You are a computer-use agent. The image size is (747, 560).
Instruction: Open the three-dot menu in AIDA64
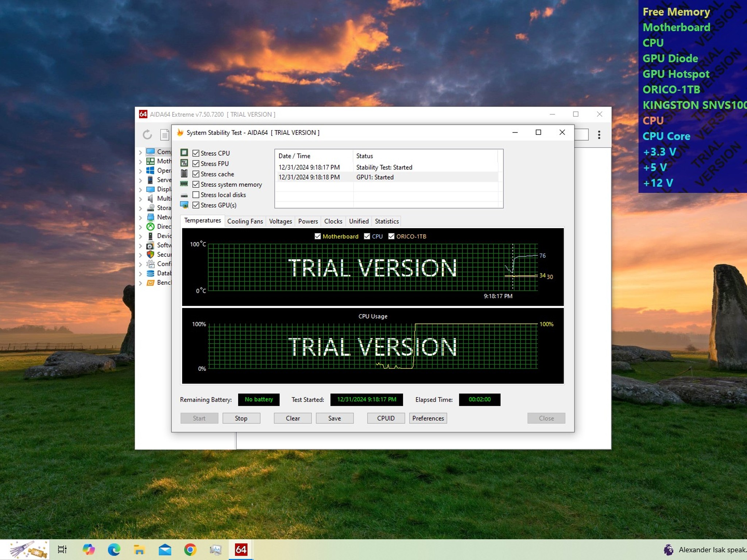pos(599,135)
